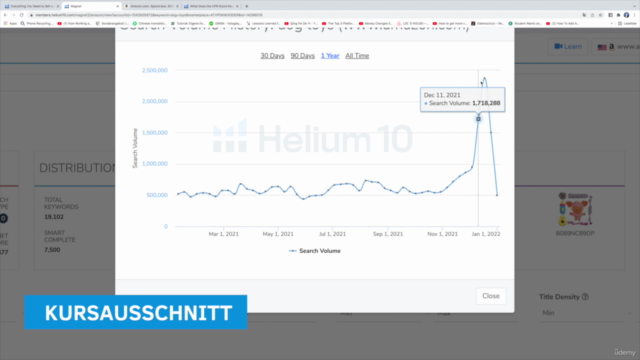Toggle the Search Volume legend entry

point(315,251)
